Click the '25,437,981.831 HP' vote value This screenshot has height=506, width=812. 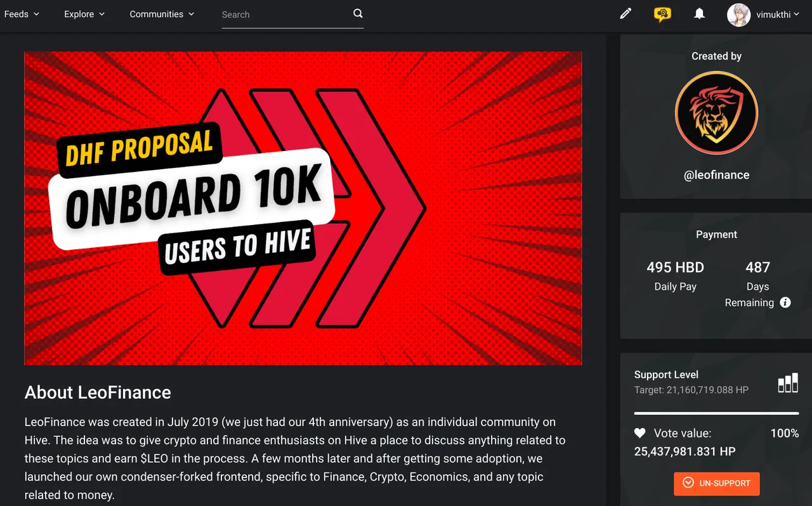click(685, 451)
